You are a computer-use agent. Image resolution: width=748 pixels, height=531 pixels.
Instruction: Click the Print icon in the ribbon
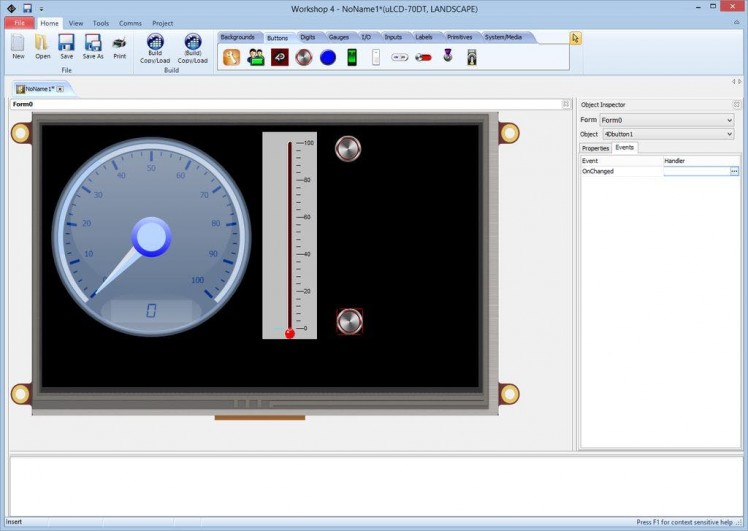[x=119, y=44]
